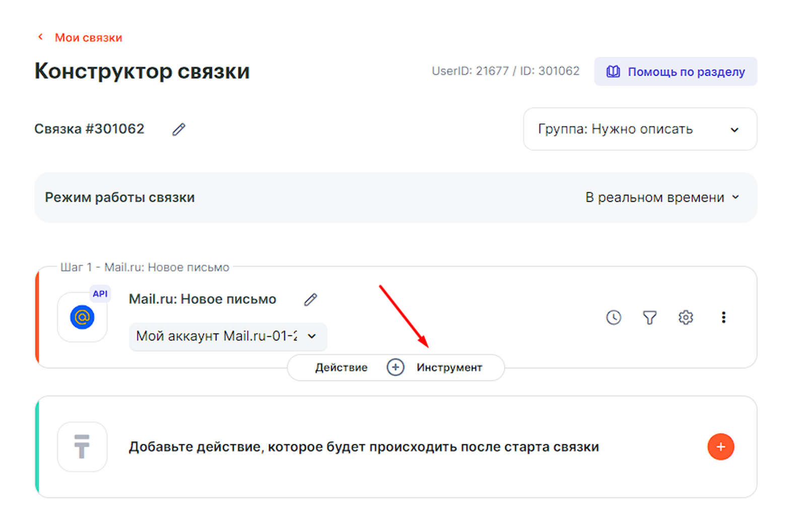Click the API badge on Mail.ru step

tap(100, 294)
